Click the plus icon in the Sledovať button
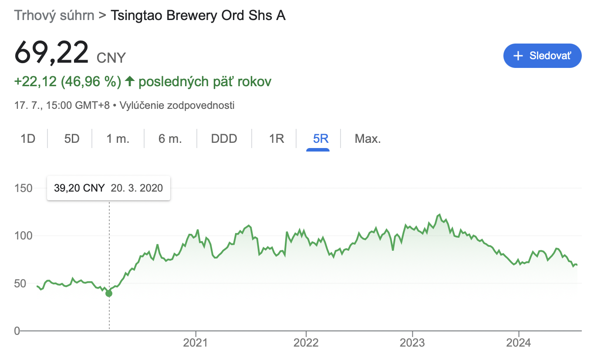Viewport: 614px width, 364px height. [518, 56]
